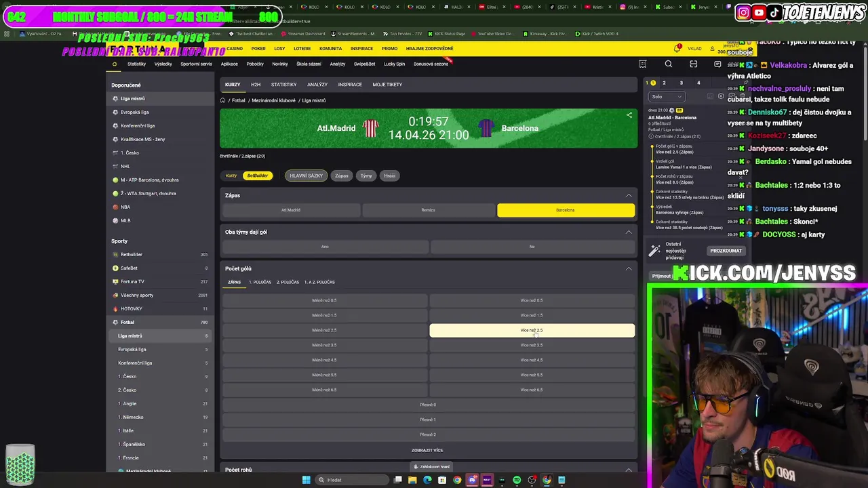868x488 pixels.
Task: Collapse the Oba týmy dají gól section
Action: click(629, 232)
